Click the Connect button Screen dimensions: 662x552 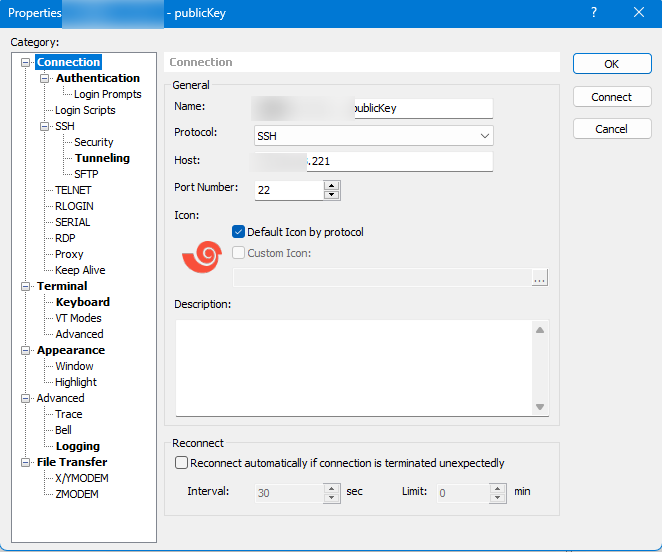coord(611,97)
